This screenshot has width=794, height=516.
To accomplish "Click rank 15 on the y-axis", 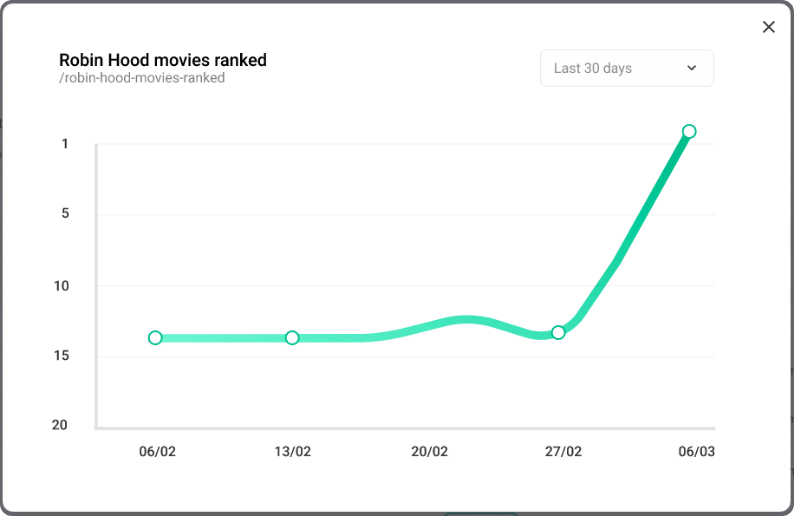I will click(62, 356).
